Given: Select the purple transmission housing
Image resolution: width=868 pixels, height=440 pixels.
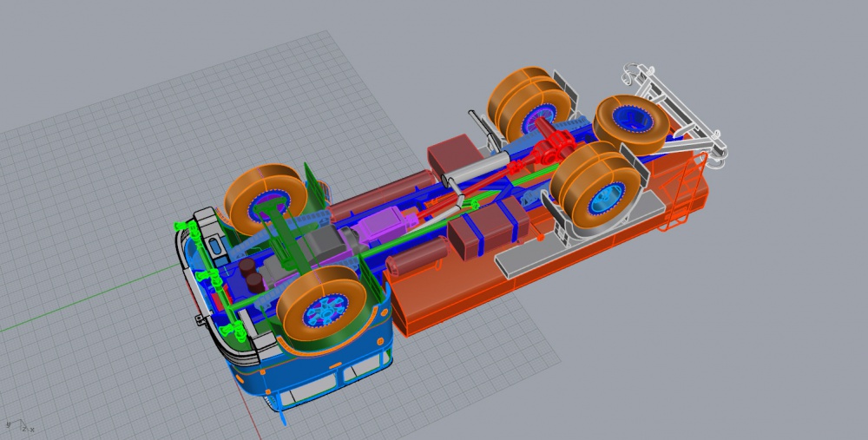Looking at the screenshot, I should point(383,226).
